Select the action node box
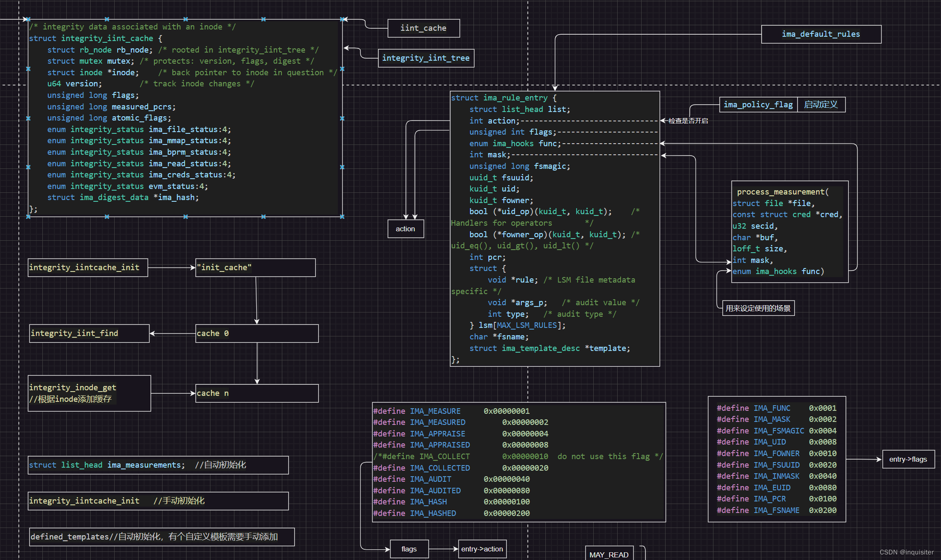Screen dimensions: 941x560 (405, 229)
